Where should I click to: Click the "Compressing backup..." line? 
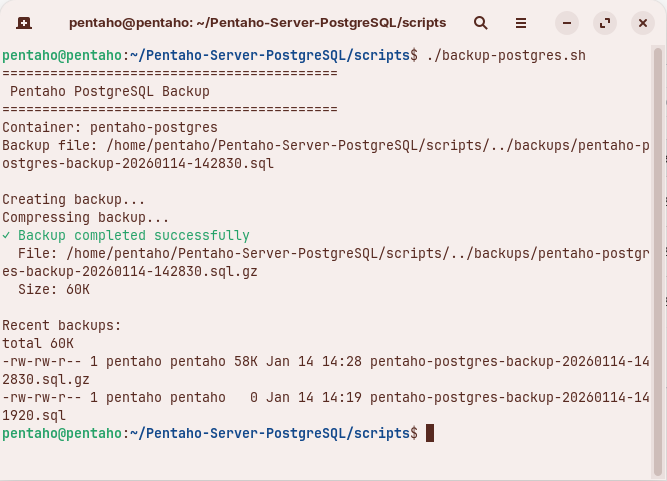86,217
